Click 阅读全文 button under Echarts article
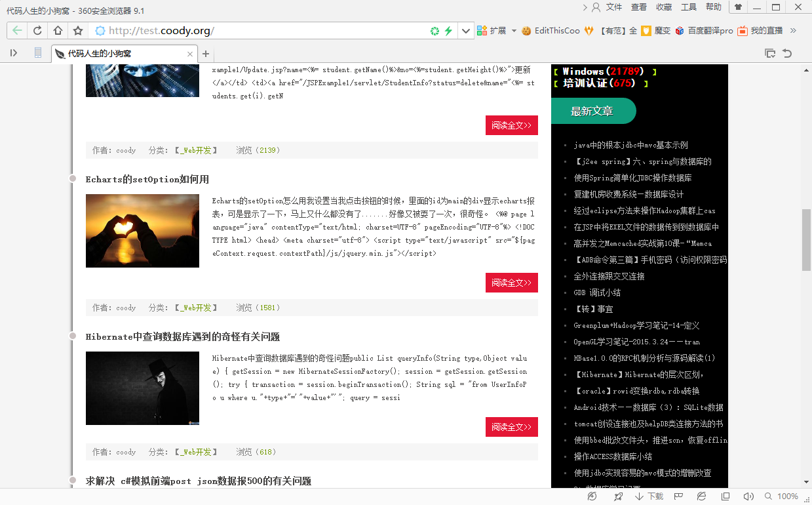Screen dimensions: 812x505 click(511, 283)
